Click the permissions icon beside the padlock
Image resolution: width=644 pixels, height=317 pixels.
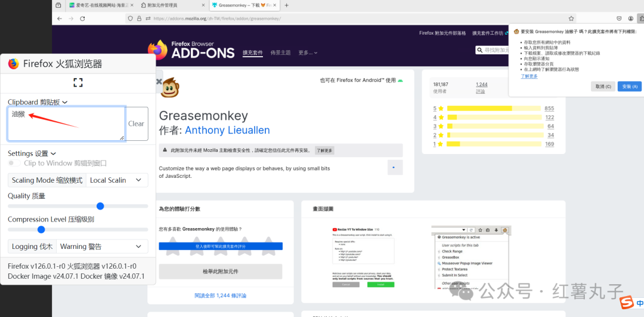point(147,19)
